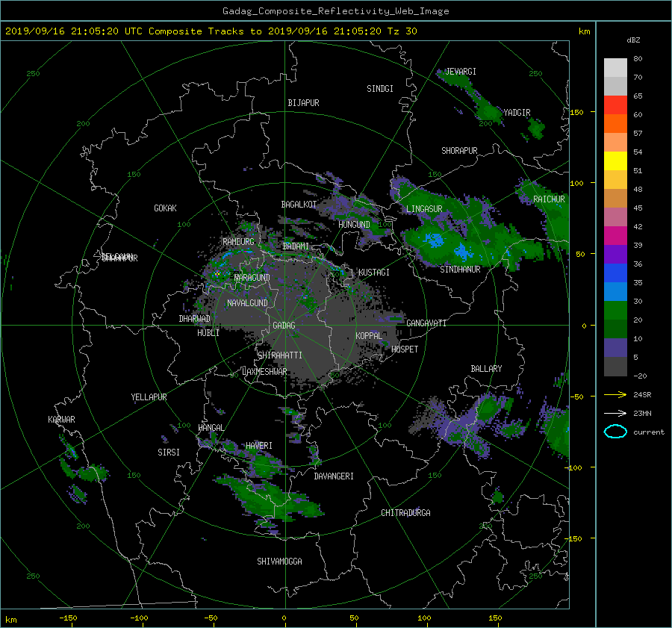Click the HOSPET city label

405,349
